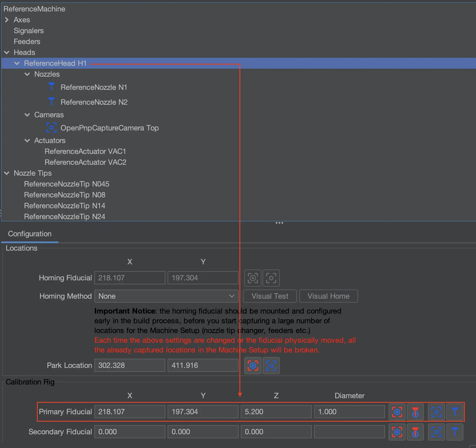This screenshot has width=476, height=448.
Task: Open the Homing Method dropdown
Action: tap(166, 296)
